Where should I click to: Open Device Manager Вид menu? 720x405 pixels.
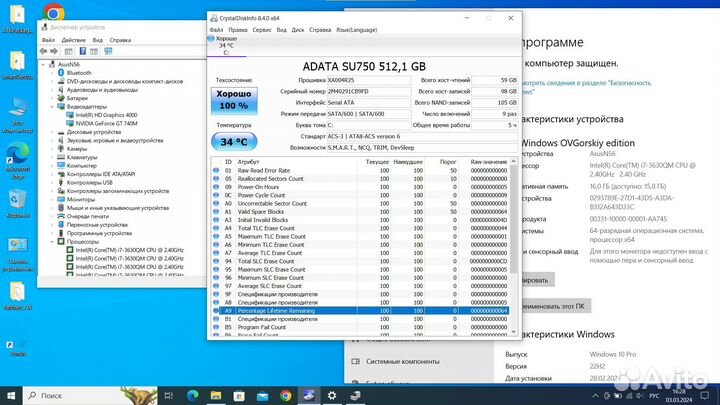pyautogui.click(x=97, y=40)
